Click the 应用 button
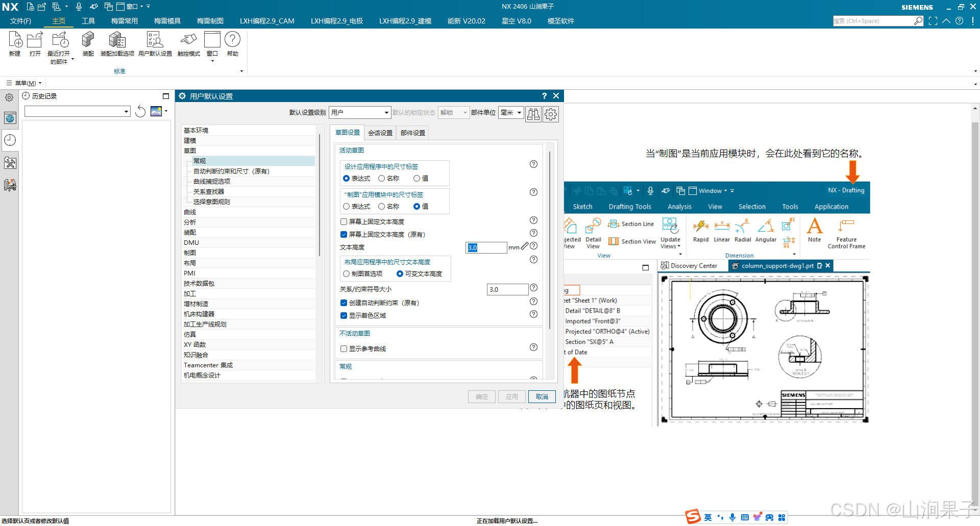980x526 pixels. click(512, 397)
